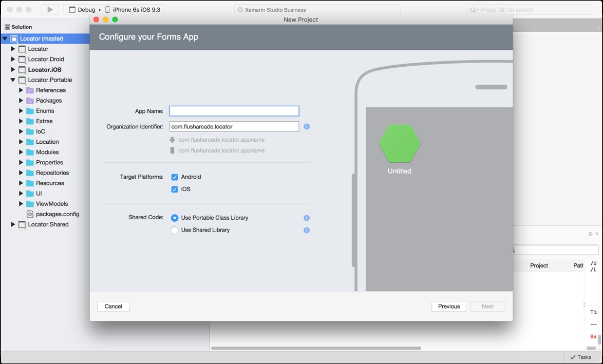Select the Debug configuration in toolbar

[x=82, y=10]
